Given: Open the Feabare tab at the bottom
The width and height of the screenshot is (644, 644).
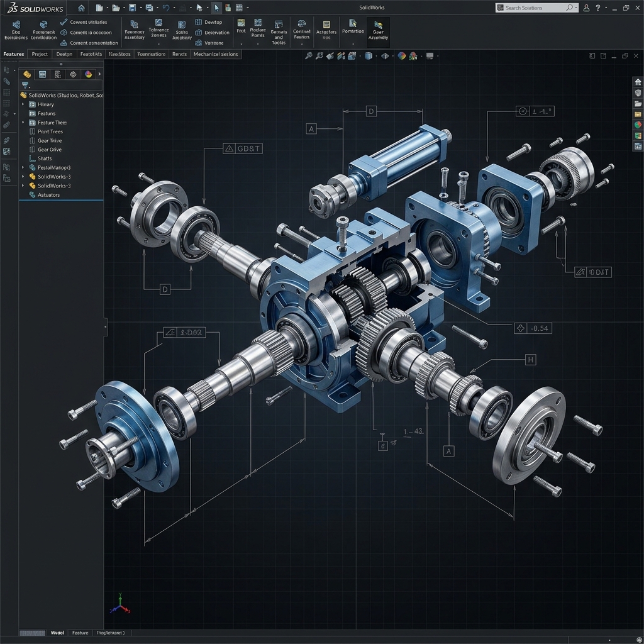Looking at the screenshot, I should click(x=80, y=633).
